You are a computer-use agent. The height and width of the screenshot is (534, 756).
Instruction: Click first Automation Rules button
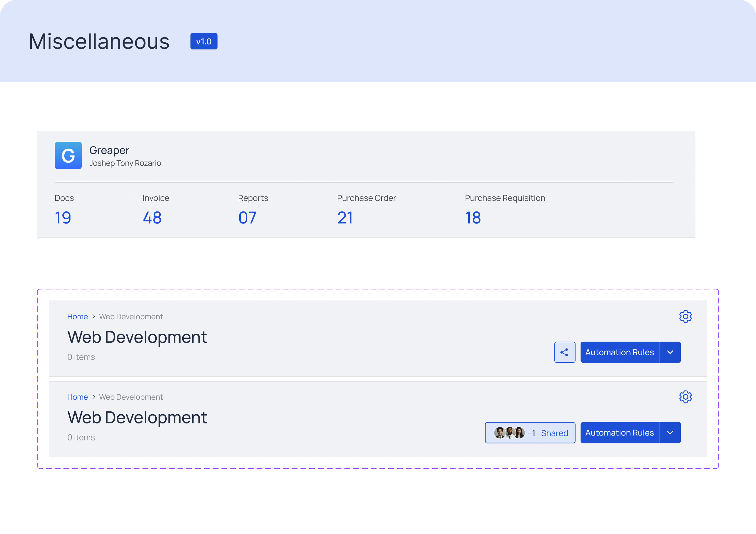[619, 352]
